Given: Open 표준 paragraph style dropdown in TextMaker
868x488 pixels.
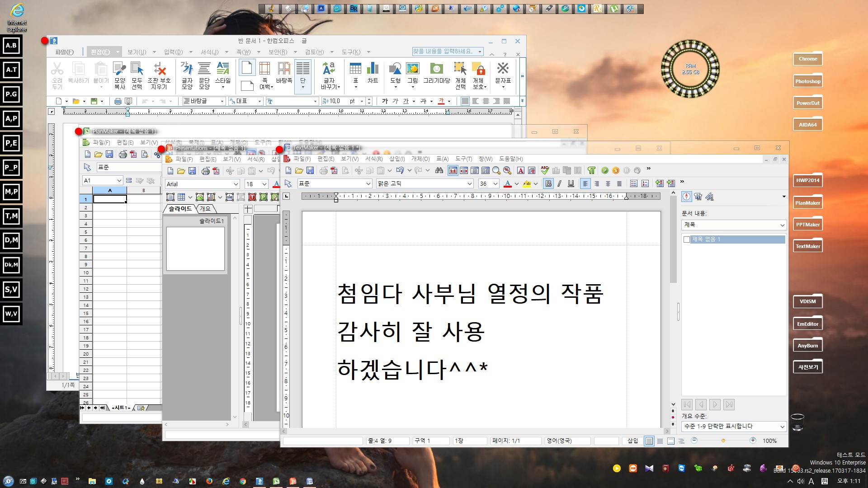Looking at the screenshot, I should 368,183.
